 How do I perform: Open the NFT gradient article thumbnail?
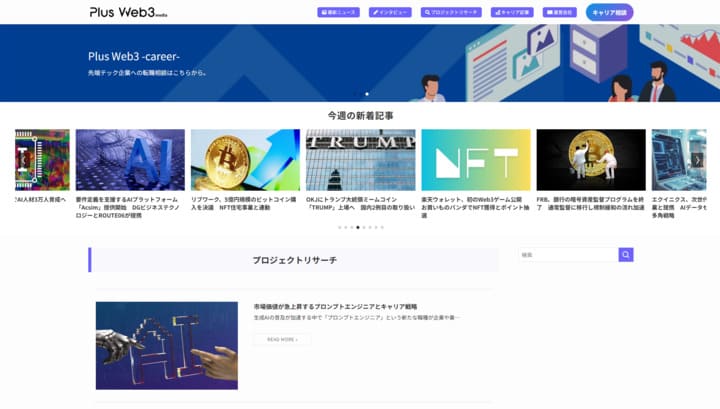coord(475,160)
